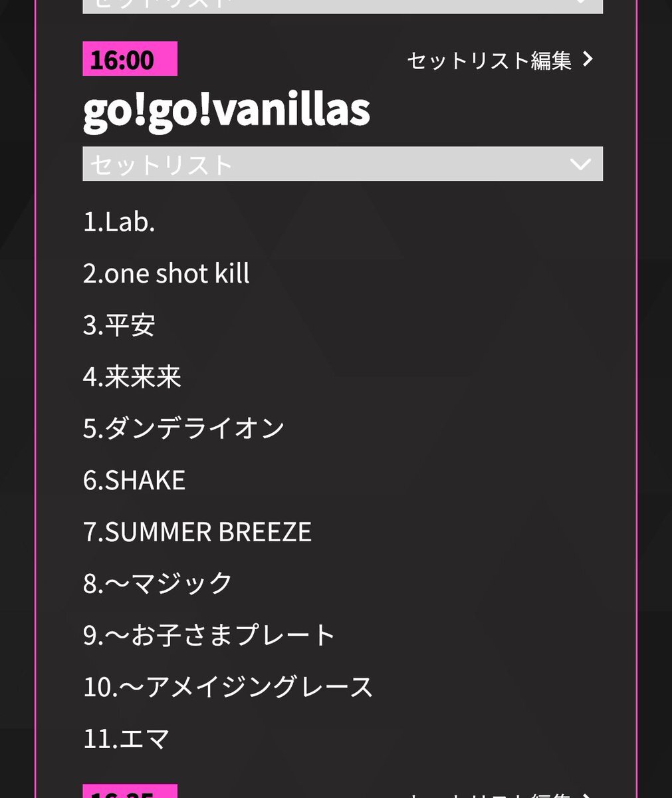Select song 6. SHAKE

[134, 480]
